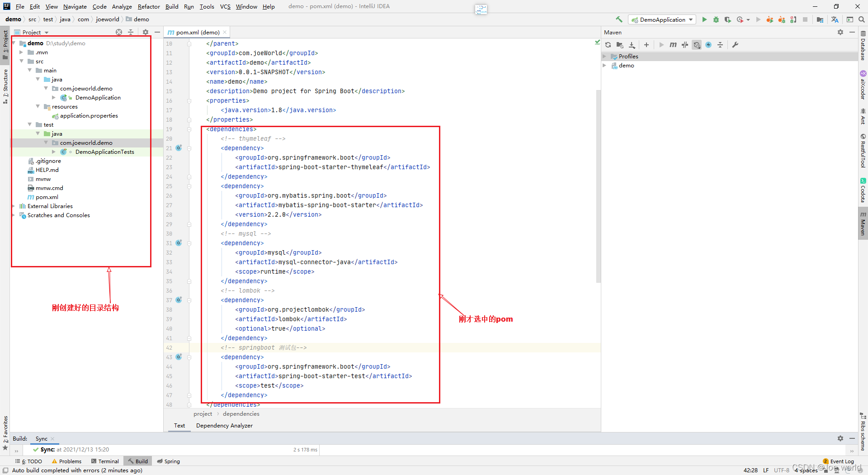Screen dimensions: 868x475
Task: Open the DemoApplication run configuration dropdown
Action: (x=662, y=19)
